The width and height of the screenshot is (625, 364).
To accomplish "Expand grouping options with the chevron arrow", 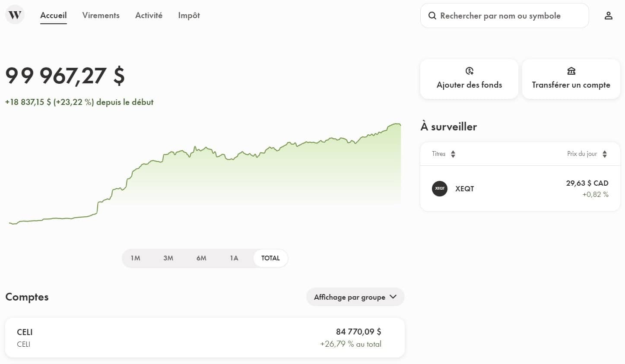I will click(x=393, y=297).
